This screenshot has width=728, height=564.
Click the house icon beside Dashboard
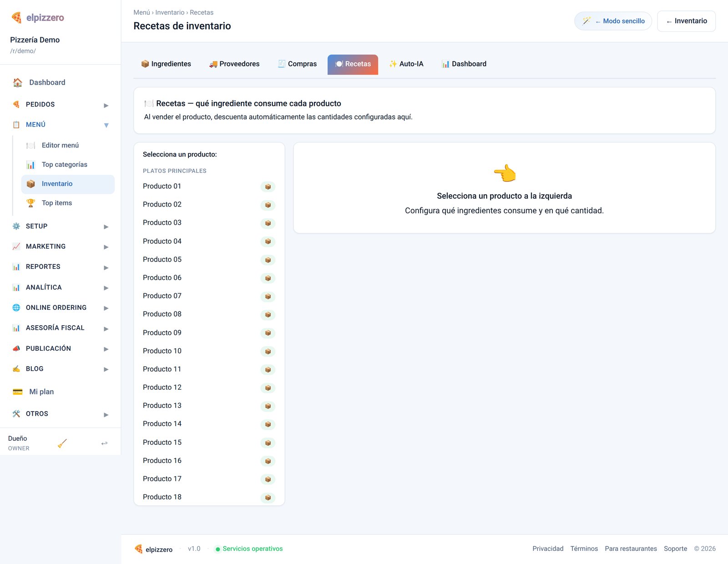[18, 82]
